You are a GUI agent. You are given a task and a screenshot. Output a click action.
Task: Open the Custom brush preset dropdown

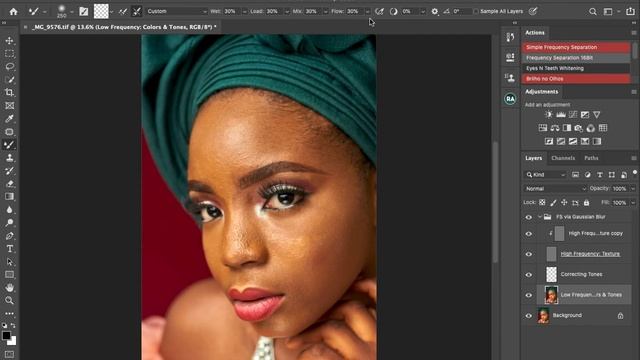click(176, 11)
